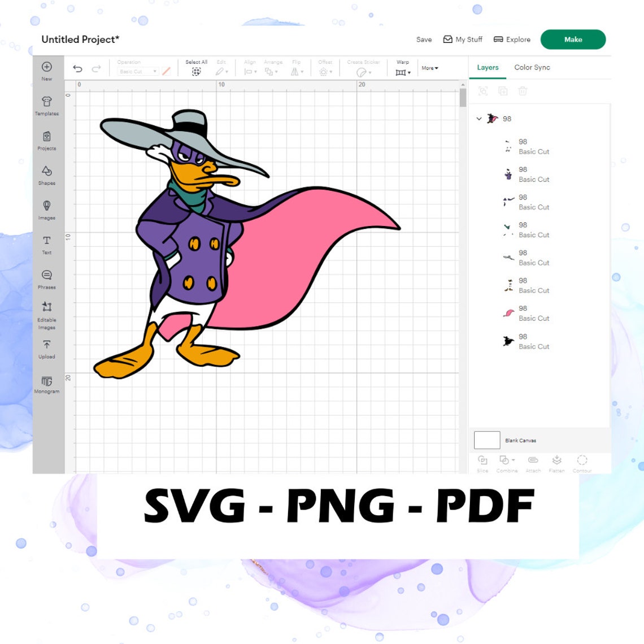Open the Warp dropdown

(x=402, y=72)
